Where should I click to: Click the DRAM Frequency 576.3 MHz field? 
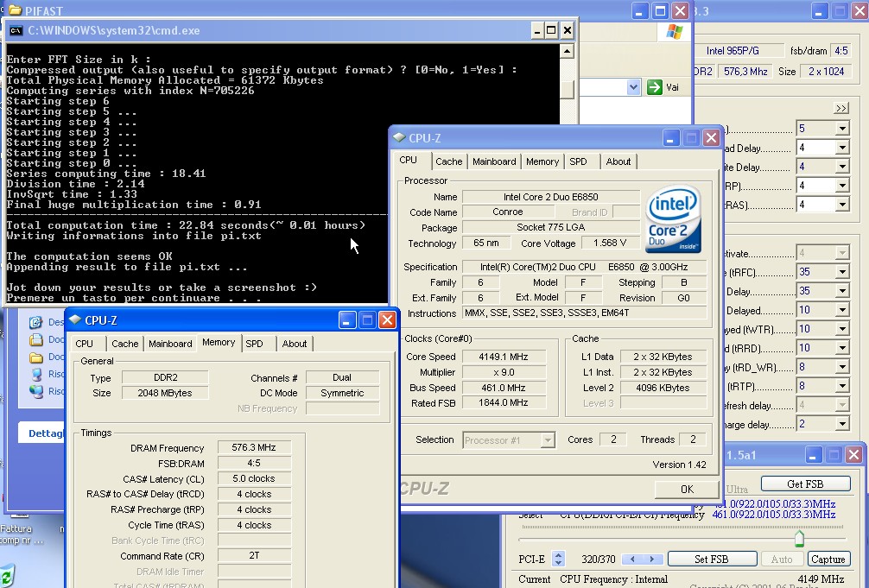pyautogui.click(x=254, y=447)
